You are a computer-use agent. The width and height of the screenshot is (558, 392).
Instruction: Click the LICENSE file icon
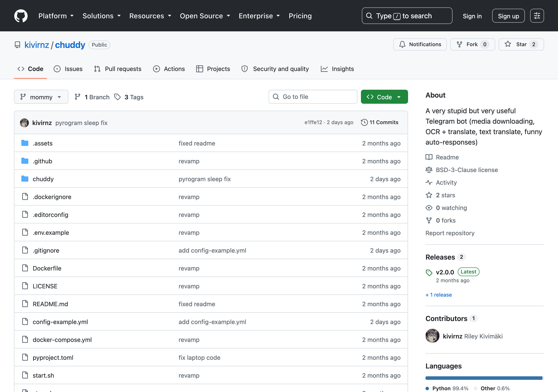coord(25,286)
